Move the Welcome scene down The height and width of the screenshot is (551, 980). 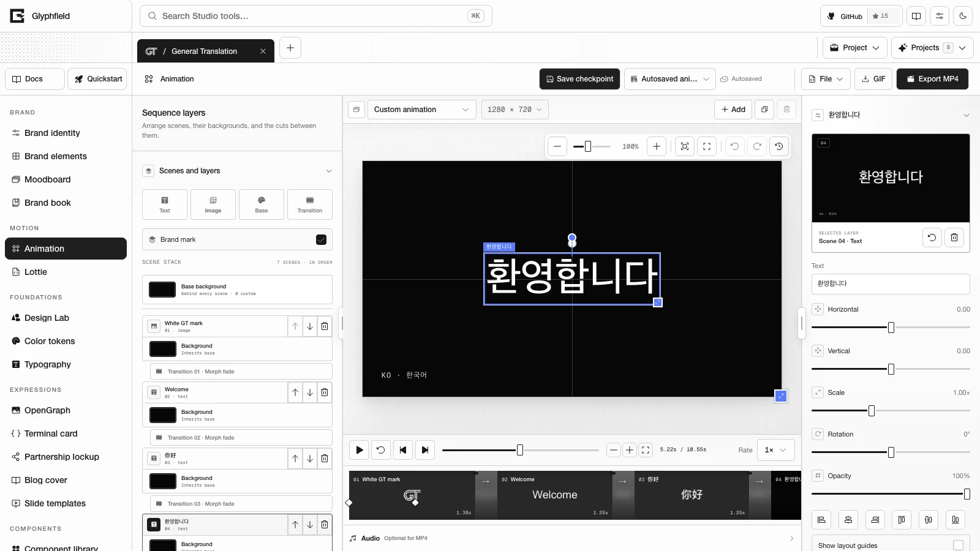[x=310, y=392]
